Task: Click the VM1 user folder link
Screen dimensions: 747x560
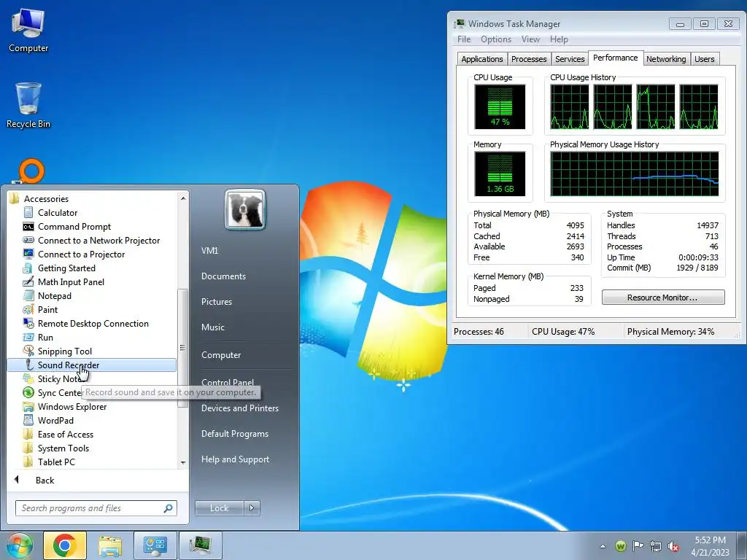Action: 209,251
